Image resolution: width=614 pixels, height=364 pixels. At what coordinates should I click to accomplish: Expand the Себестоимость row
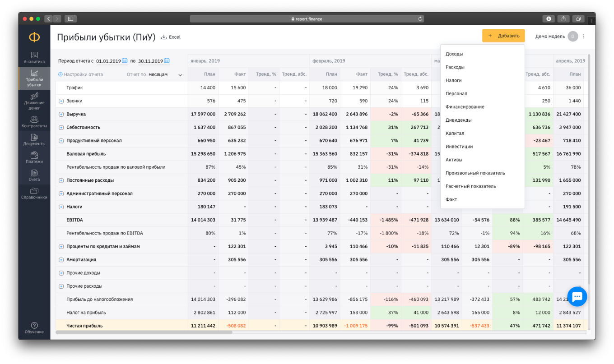pyautogui.click(x=61, y=128)
